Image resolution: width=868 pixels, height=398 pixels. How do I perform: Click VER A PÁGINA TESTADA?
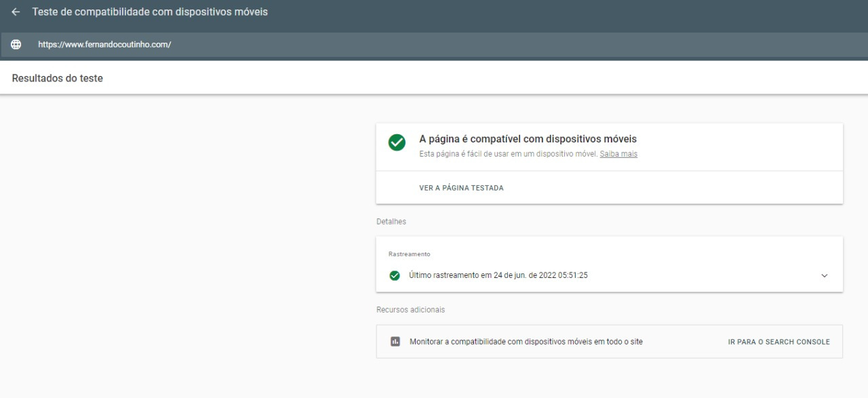(461, 187)
